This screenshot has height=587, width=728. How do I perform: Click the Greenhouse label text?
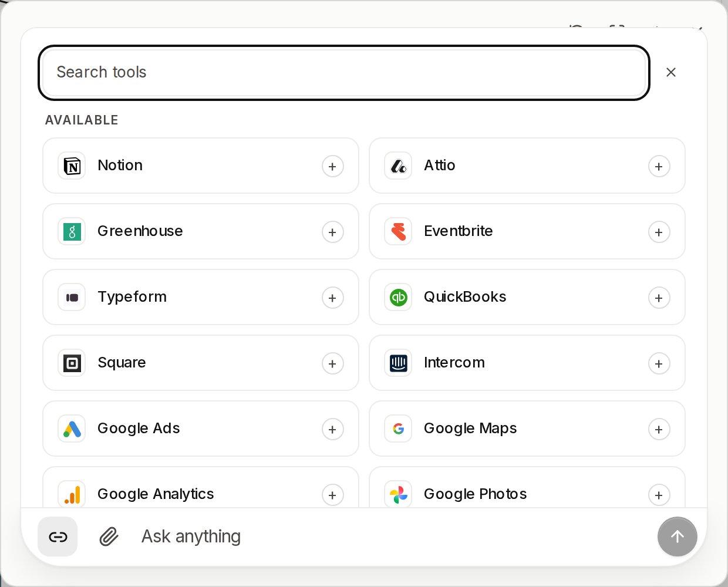(140, 231)
